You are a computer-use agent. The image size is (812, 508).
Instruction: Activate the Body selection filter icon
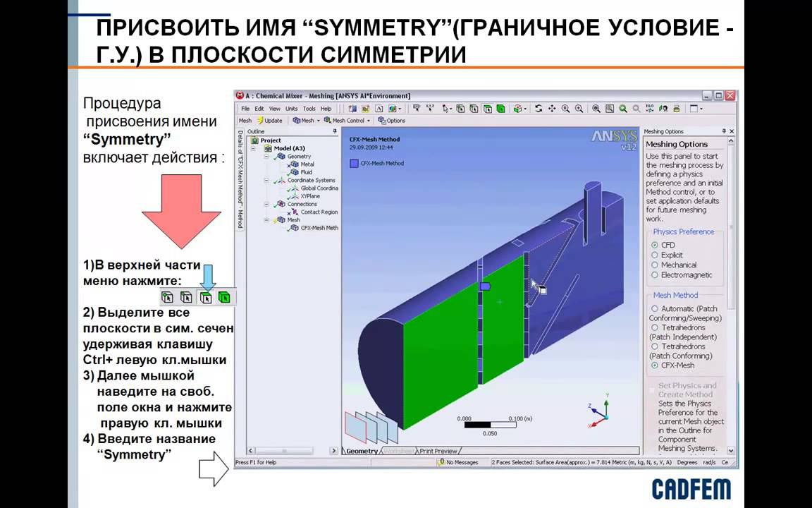pyautogui.click(x=500, y=109)
